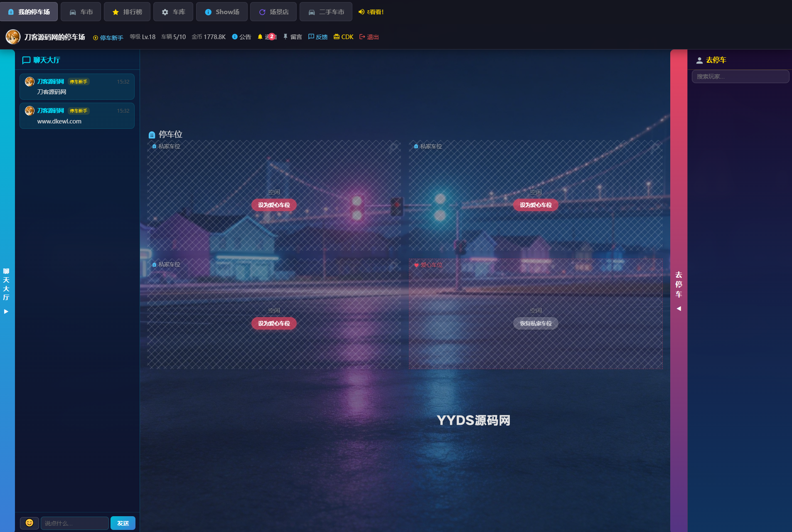Switch to the 场景店 tab
The width and height of the screenshot is (792, 532).
[x=273, y=12]
